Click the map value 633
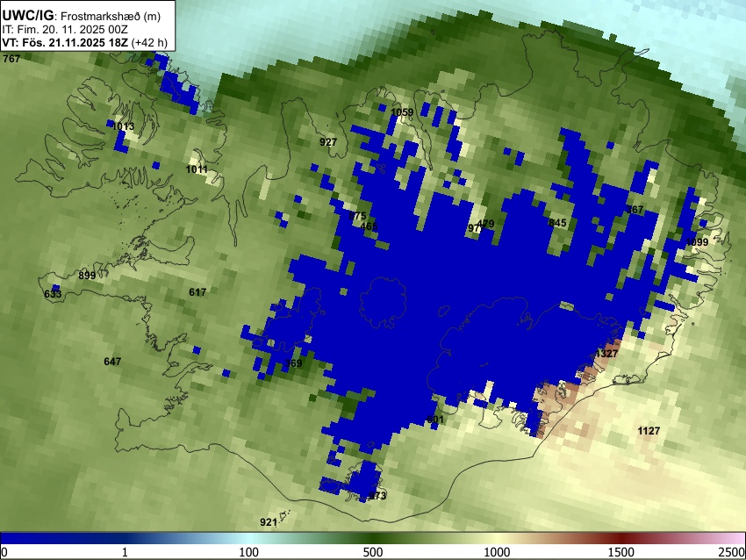The image size is (746, 560). point(53,294)
